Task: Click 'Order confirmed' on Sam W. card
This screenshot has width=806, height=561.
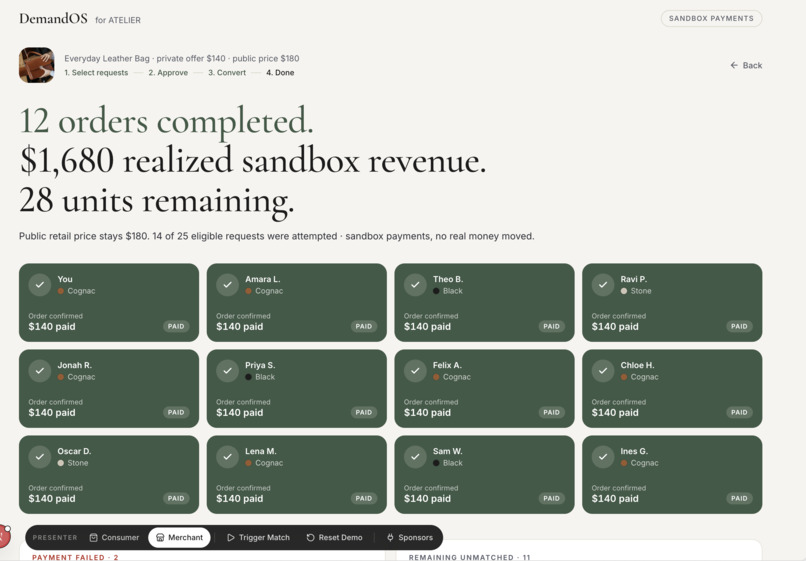Action: point(431,488)
